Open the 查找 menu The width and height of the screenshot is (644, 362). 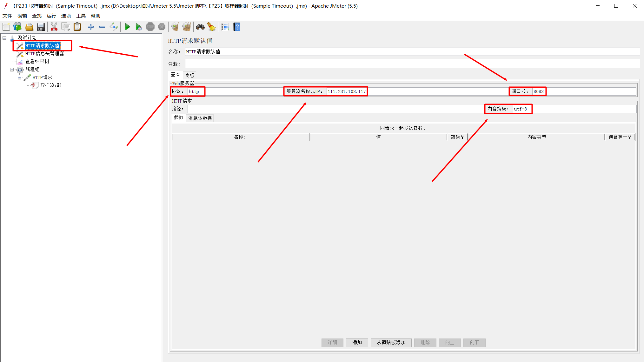37,16
